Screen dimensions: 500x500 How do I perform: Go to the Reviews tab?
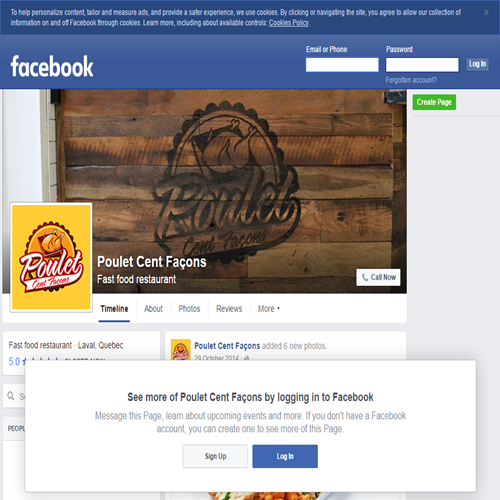coord(229,309)
